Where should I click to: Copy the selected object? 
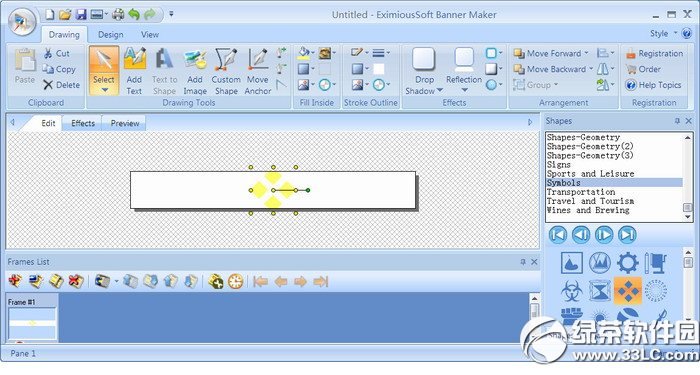tap(59, 69)
